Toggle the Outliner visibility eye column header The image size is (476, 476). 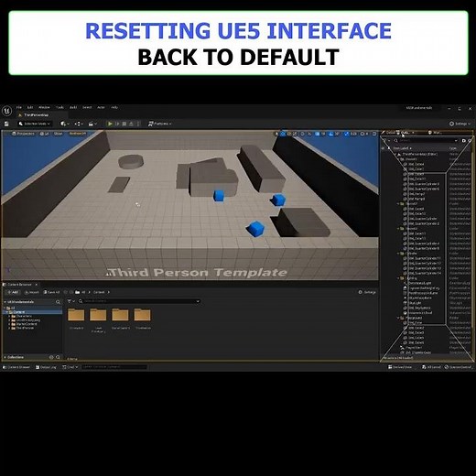coord(383,148)
